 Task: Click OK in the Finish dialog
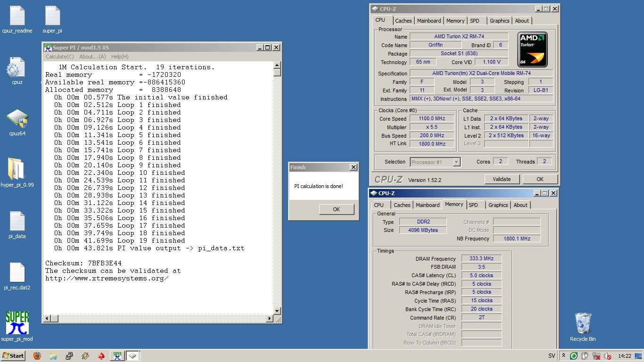click(x=336, y=209)
